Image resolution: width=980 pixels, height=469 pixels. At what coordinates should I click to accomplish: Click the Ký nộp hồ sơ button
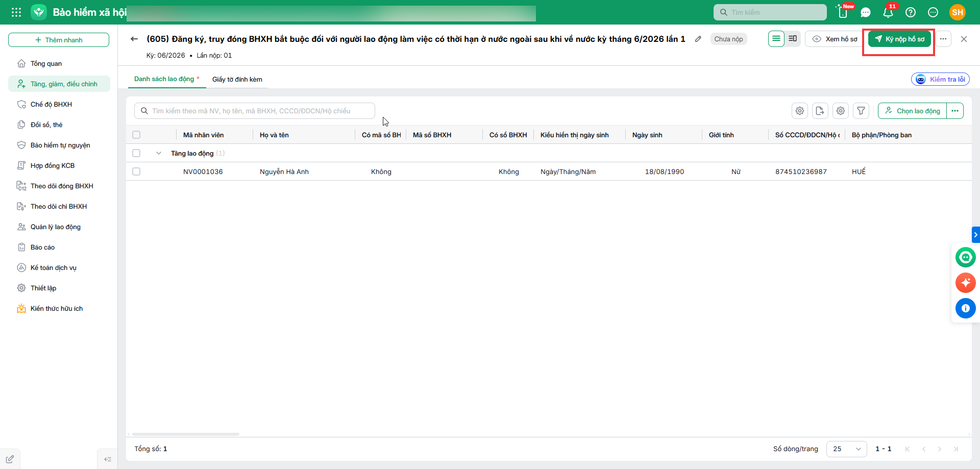[899, 39]
